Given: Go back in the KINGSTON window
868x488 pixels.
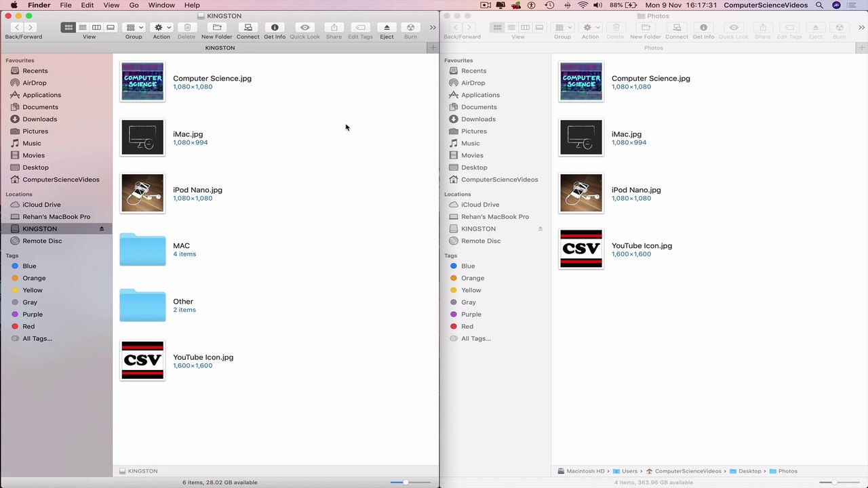Looking at the screenshot, I should pos(17,27).
